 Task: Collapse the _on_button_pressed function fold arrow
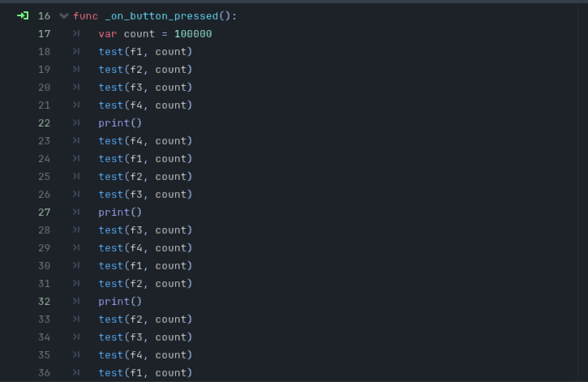point(64,15)
